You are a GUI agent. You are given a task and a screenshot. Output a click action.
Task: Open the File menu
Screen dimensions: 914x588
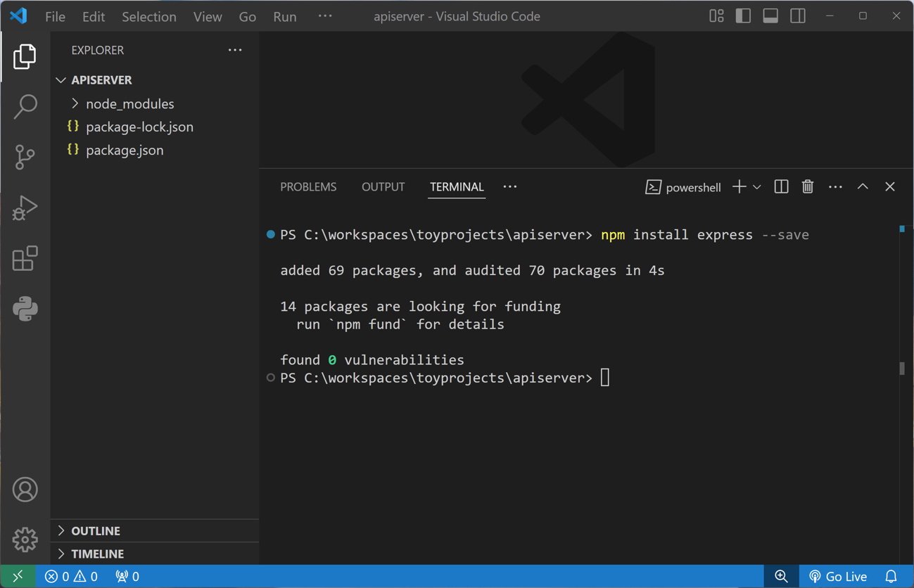[x=55, y=16]
